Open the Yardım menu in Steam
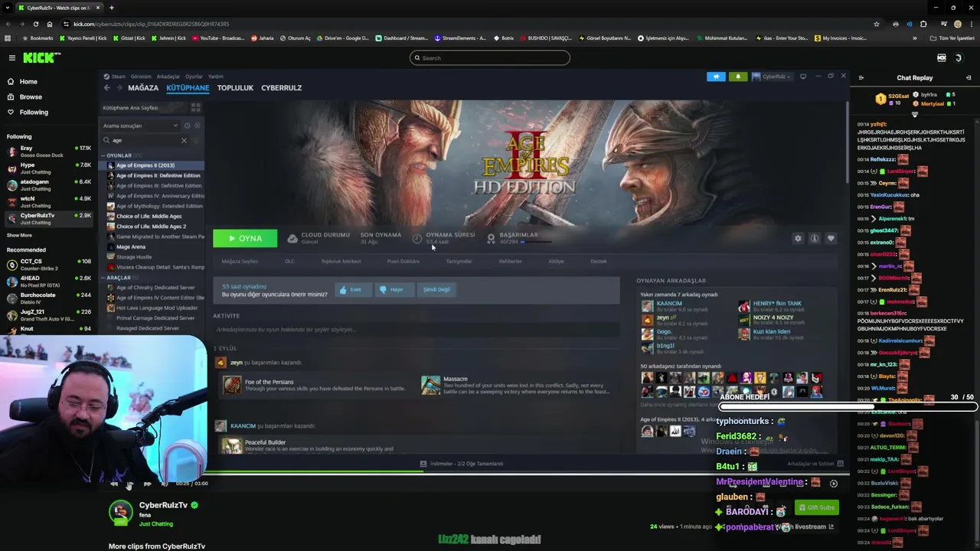The image size is (980, 551). [x=216, y=77]
